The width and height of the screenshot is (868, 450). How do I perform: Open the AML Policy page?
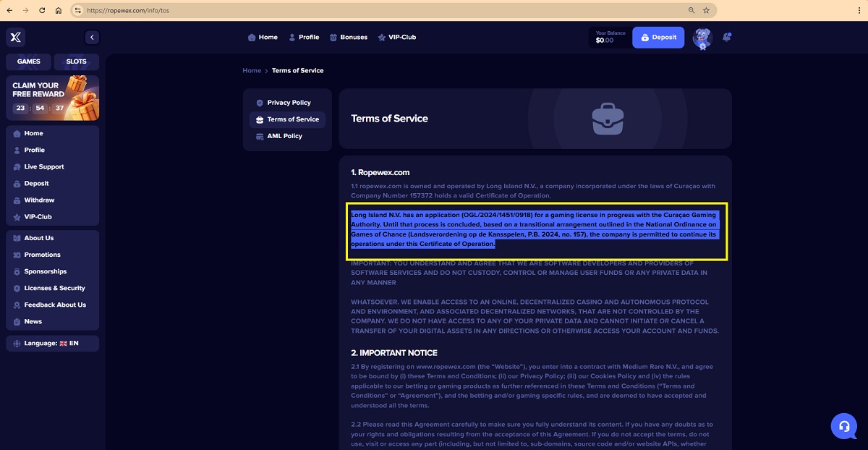pos(284,136)
